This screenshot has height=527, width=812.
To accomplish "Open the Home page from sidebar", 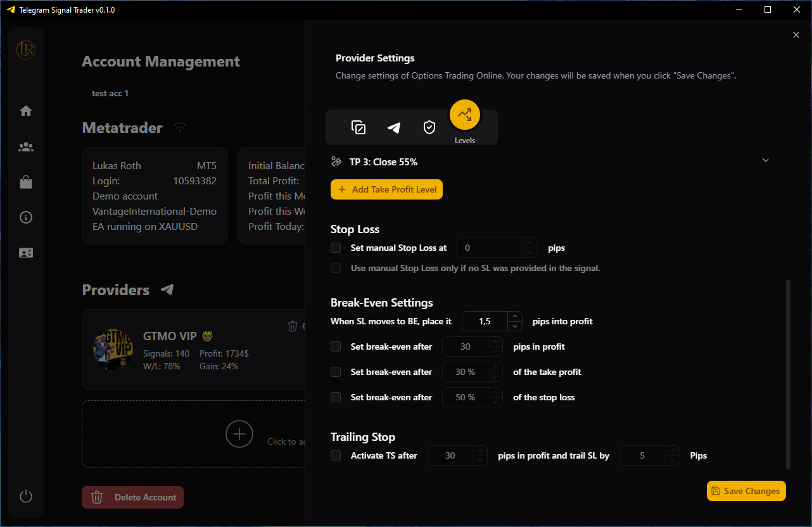I will [x=26, y=111].
